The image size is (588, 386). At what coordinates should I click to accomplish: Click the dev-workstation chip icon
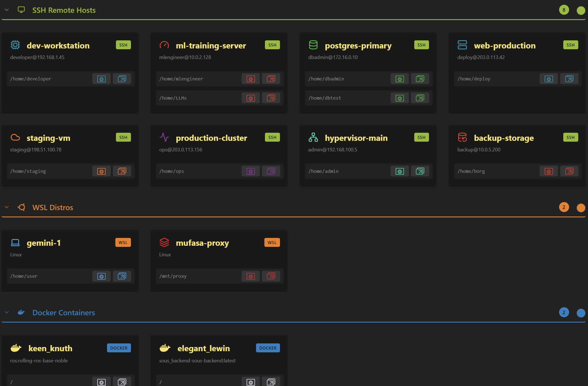coord(15,45)
